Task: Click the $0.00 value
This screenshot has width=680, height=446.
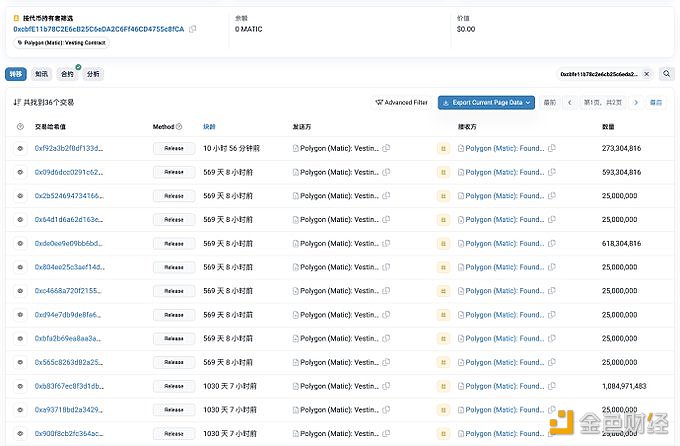Action: pyautogui.click(x=466, y=29)
